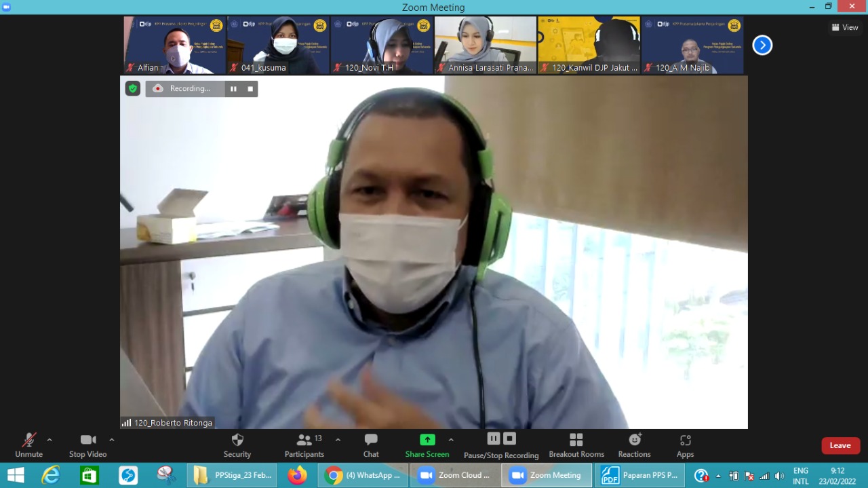The height and width of the screenshot is (488, 868).
Task: Open the View layout menu
Action: 845,27
